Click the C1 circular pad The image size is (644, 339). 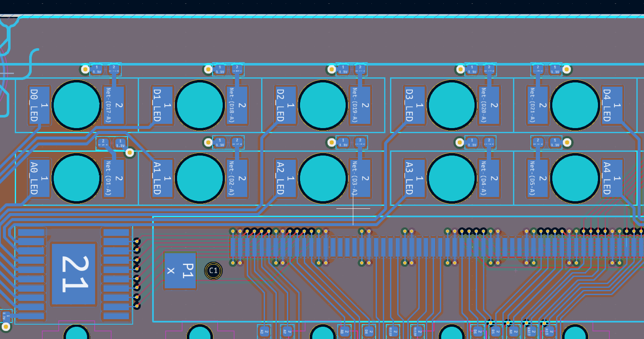213,271
